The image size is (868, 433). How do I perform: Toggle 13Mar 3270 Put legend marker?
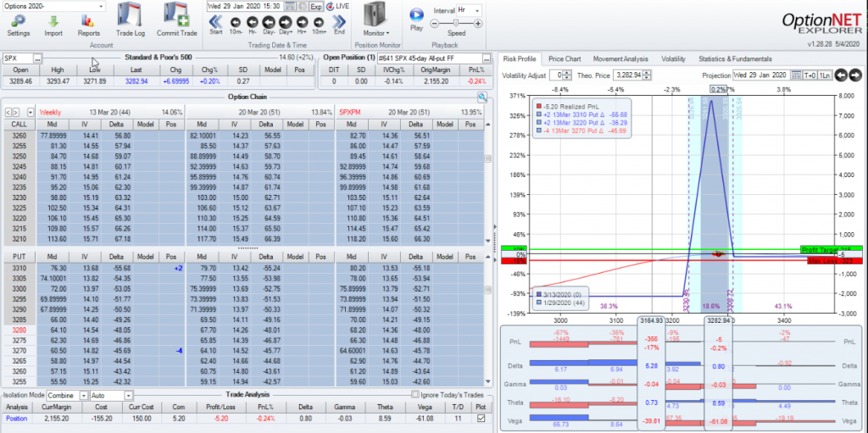click(539, 130)
